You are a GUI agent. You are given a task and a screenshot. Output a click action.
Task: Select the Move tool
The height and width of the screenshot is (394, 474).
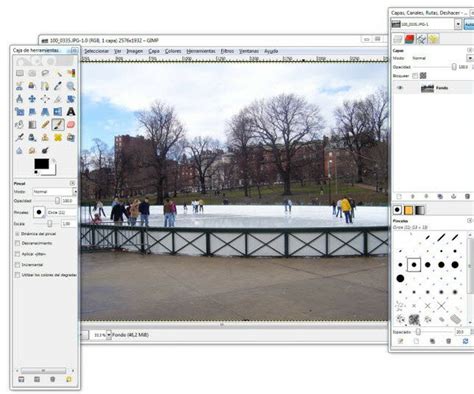[32, 99]
